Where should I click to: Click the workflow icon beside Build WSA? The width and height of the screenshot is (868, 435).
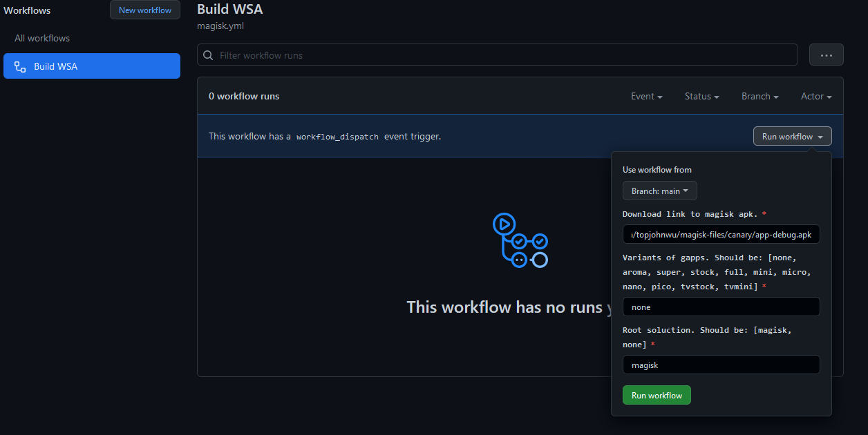tap(20, 66)
